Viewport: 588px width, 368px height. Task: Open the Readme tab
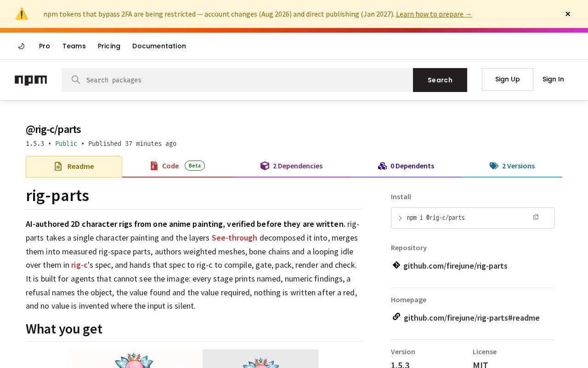point(74,167)
